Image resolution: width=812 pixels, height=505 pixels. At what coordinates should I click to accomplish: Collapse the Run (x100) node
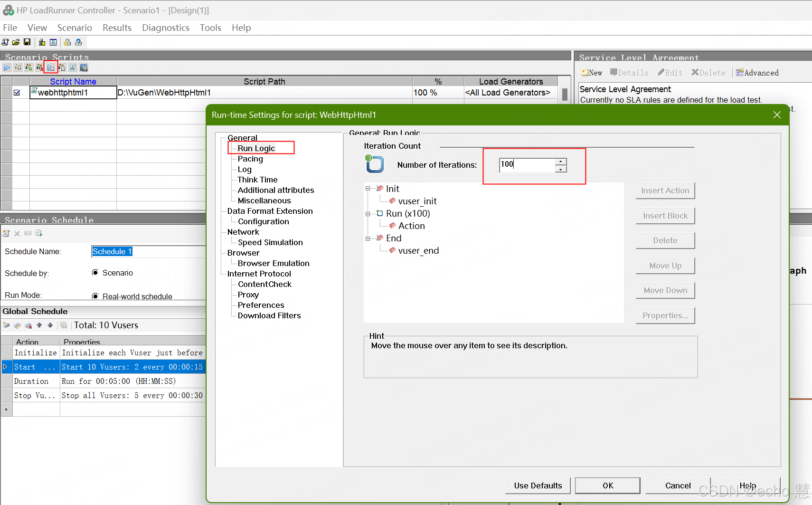368,214
